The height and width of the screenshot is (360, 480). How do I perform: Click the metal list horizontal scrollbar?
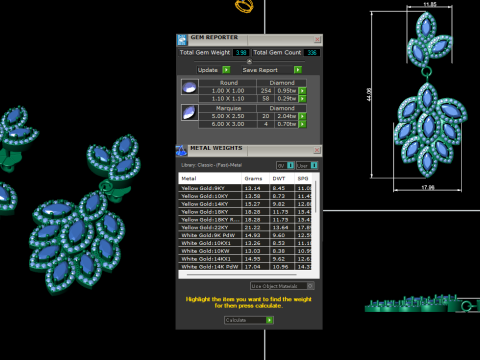point(242,275)
